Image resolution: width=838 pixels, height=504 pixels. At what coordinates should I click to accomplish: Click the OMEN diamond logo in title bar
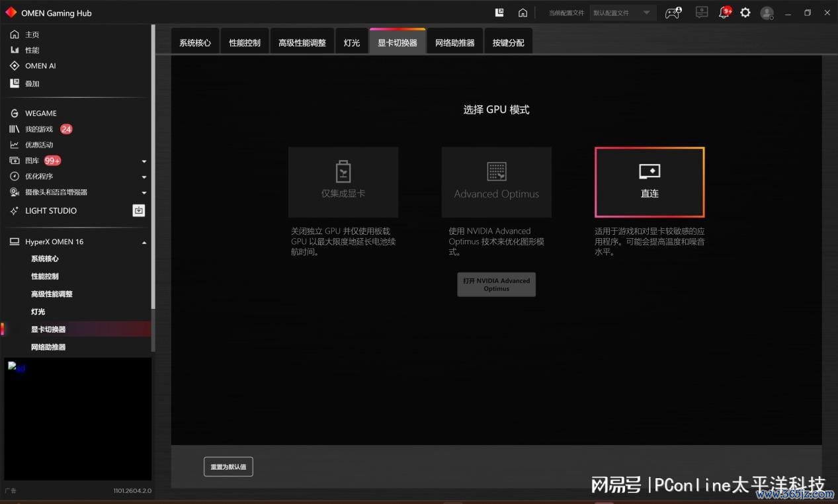(x=11, y=13)
